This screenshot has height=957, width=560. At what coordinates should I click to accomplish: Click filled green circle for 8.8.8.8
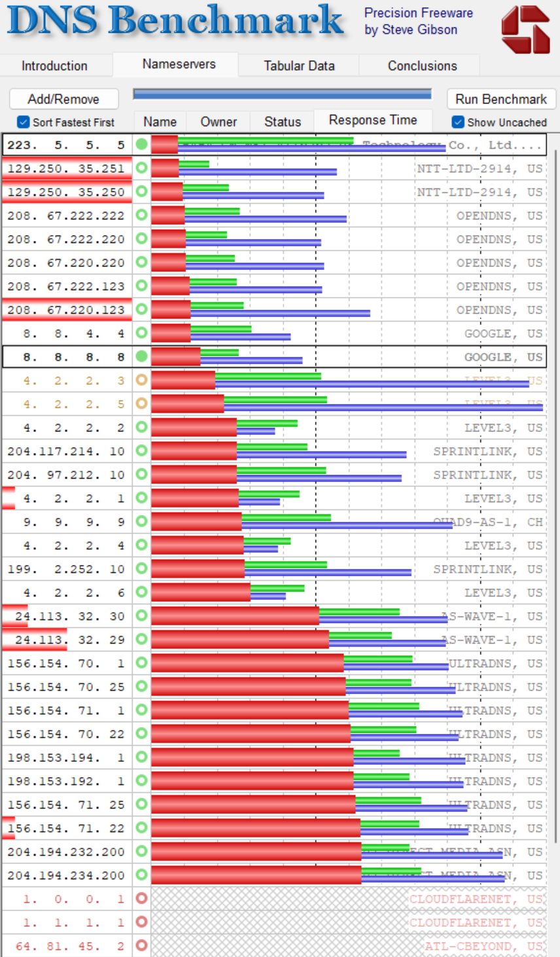pyautogui.click(x=141, y=356)
